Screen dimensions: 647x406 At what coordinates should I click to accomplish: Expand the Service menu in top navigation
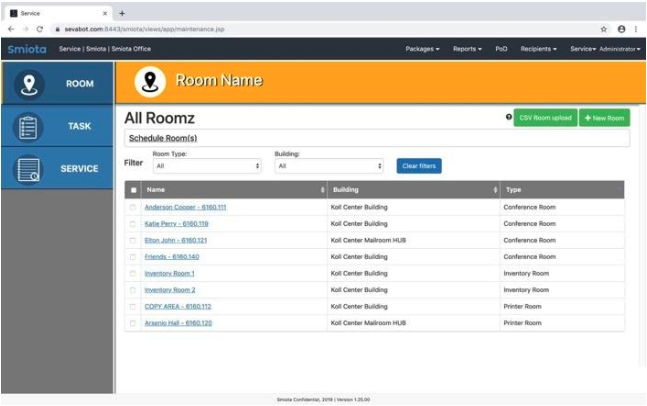point(583,49)
